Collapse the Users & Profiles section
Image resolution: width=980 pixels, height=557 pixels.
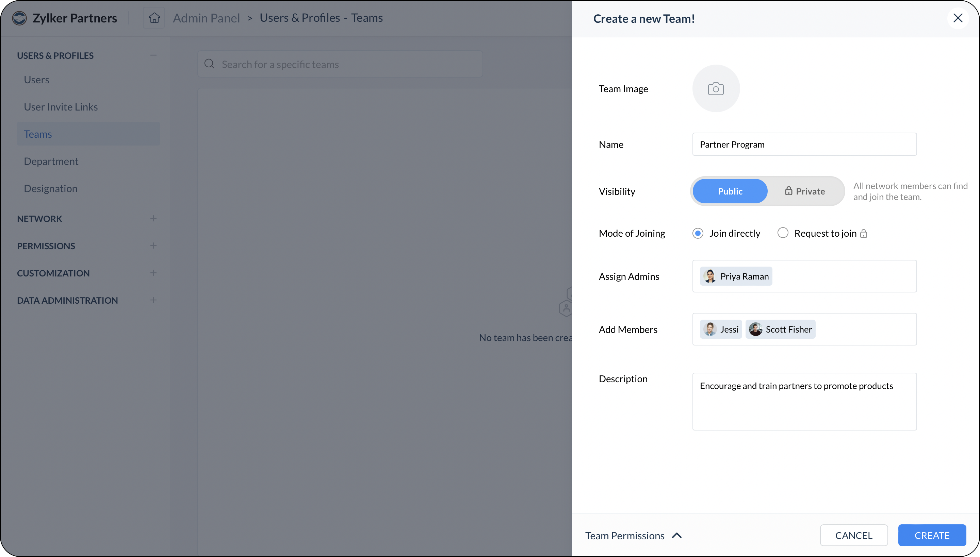click(x=153, y=55)
